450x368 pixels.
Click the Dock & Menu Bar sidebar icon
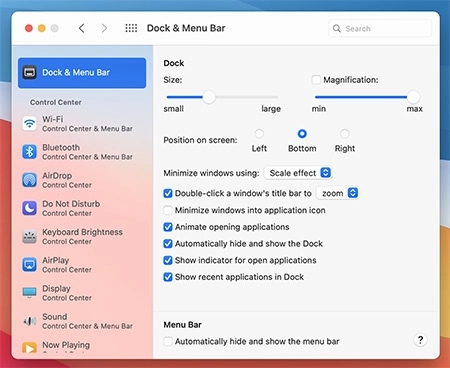tap(29, 72)
